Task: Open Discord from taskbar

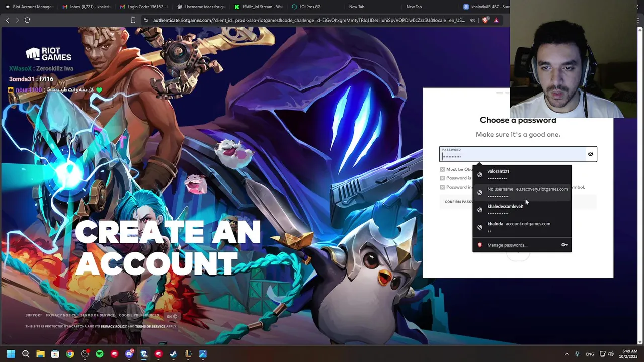Action: coord(129,354)
